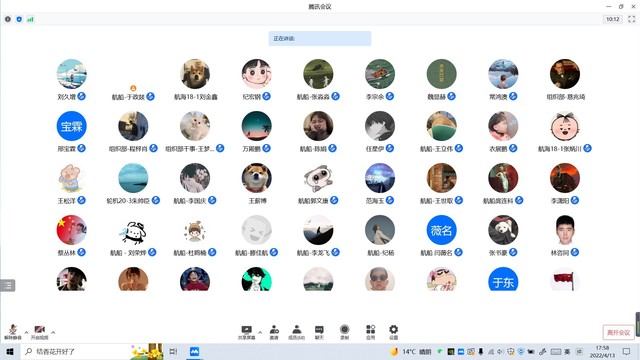This screenshot has width=640, height=360.
Task: Check the green network signal icon
Action: pyautogui.click(x=30, y=19)
